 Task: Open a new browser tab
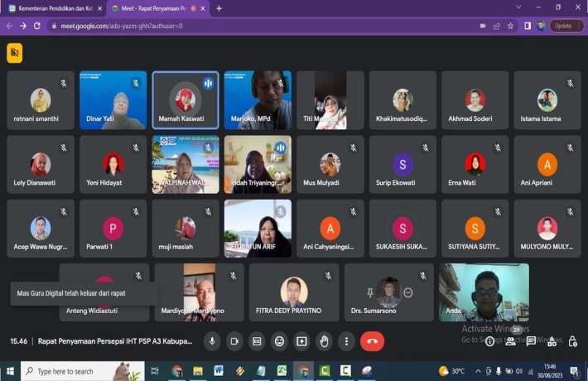coord(219,8)
